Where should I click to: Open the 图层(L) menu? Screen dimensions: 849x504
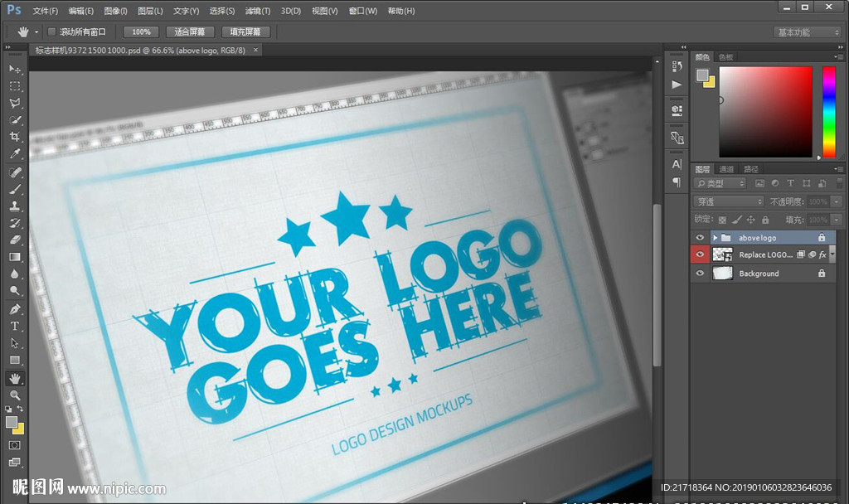(150, 11)
